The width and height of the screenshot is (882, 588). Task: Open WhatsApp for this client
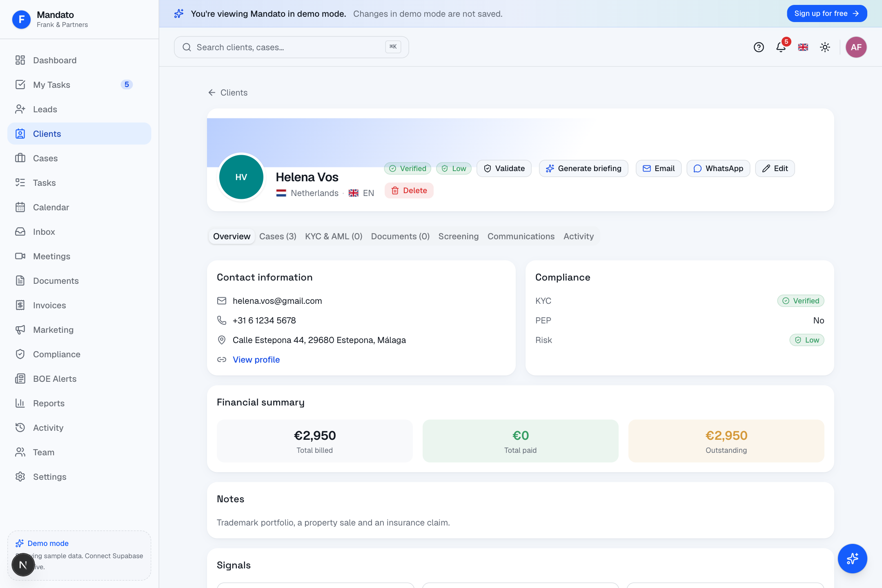click(718, 168)
